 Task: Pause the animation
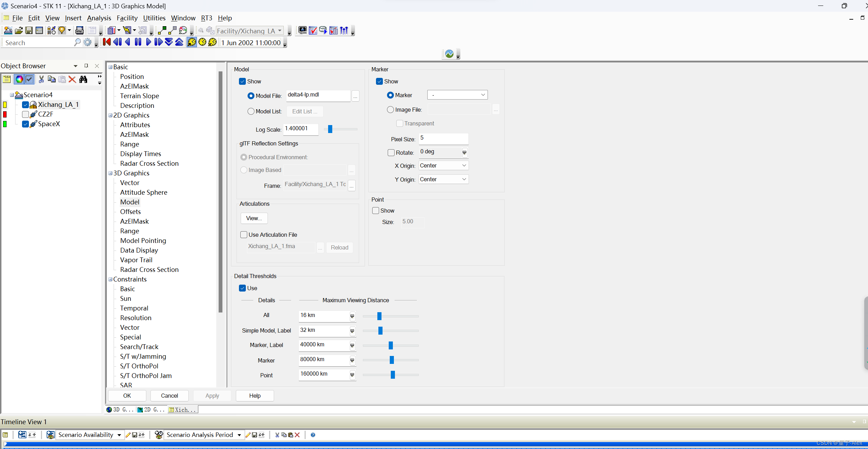tap(138, 42)
